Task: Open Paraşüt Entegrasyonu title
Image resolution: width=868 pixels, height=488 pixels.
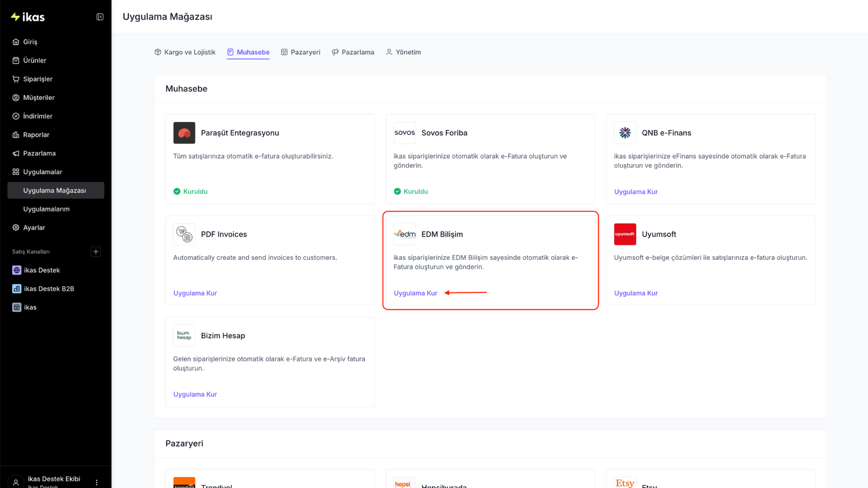Action: pyautogui.click(x=240, y=133)
